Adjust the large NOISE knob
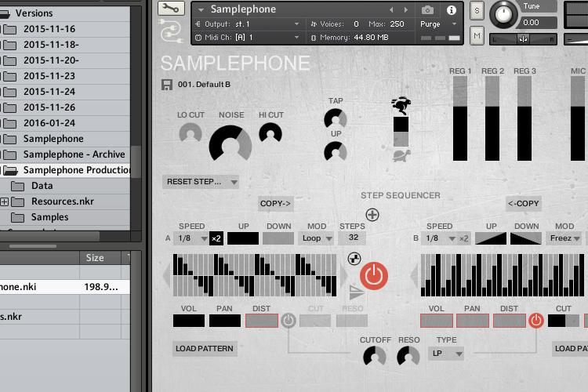The image size is (588, 392). point(230,143)
